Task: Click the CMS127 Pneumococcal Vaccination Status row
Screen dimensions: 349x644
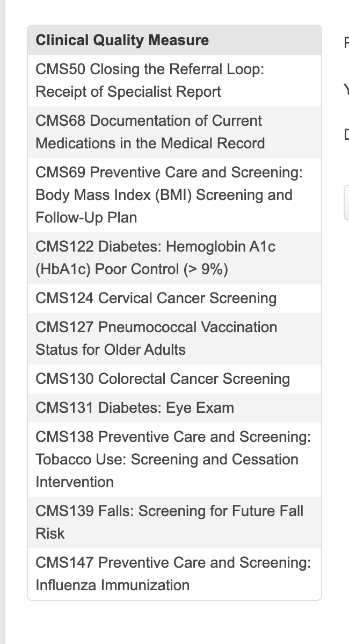Action: (x=156, y=338)
